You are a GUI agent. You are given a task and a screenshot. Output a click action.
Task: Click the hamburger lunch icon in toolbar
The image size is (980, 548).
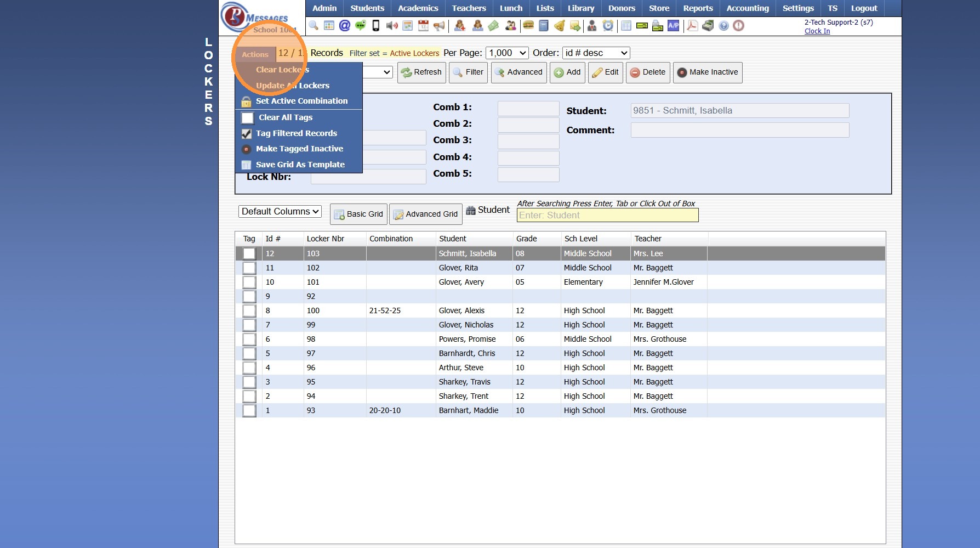[528, 26]
